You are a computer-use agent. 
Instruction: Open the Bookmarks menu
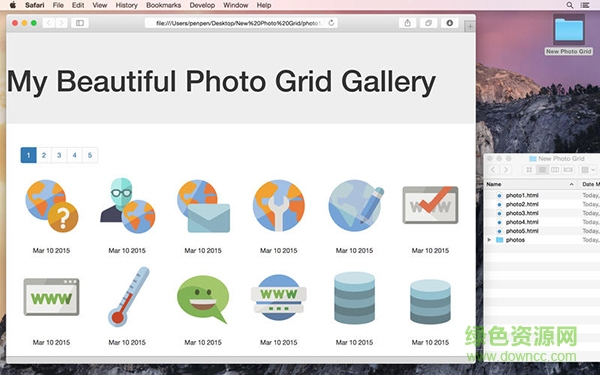click(x=163, y=5)
